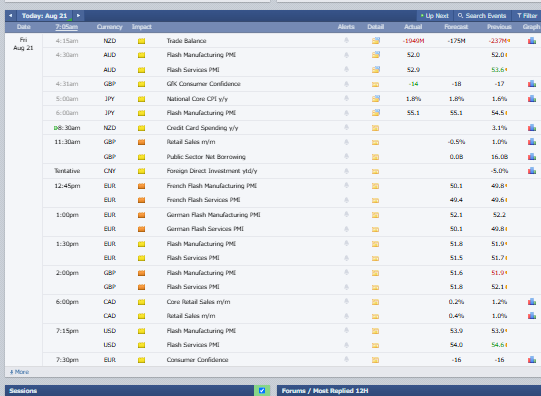Open graph for Foreign Direct Investment ytd/y
Image resolution: width=541 pixels, height=396 pixels.
point(532,171)
